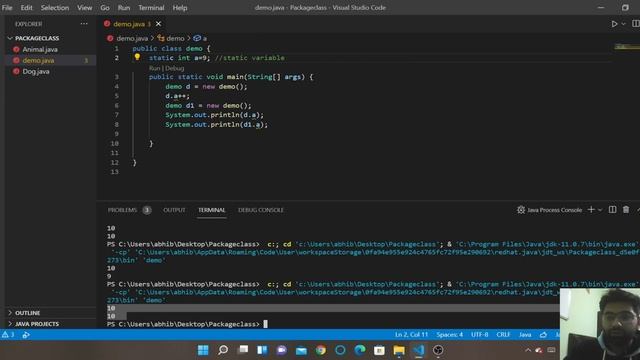The image size is (640, 360).
Task: Click demo.java in the breadcrumb
Action: click(x=132, y=38)
